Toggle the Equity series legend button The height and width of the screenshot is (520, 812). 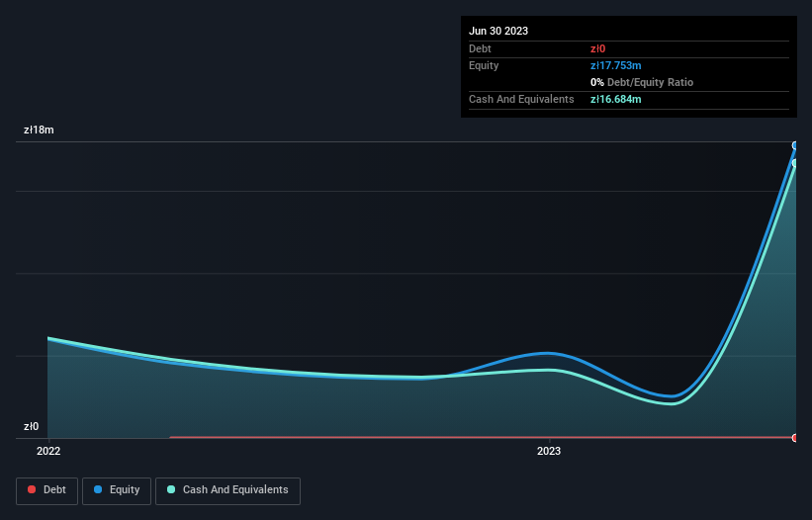(117, 490)
